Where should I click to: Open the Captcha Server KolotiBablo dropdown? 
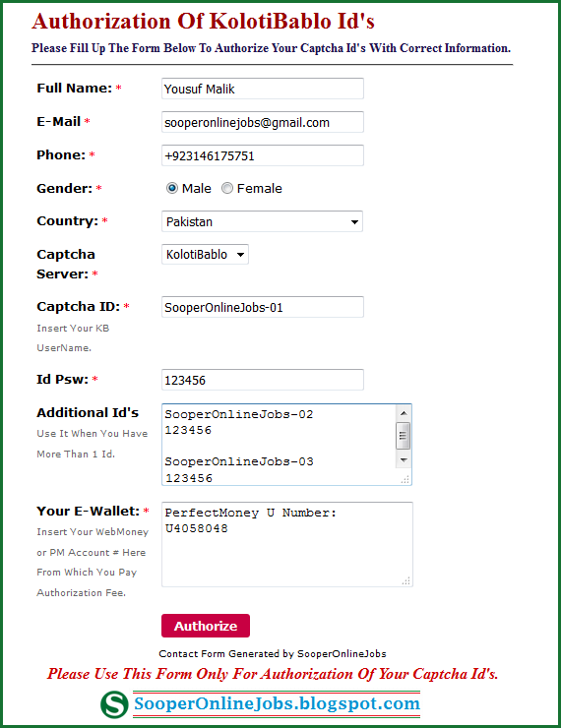click(x=205, y=255)
